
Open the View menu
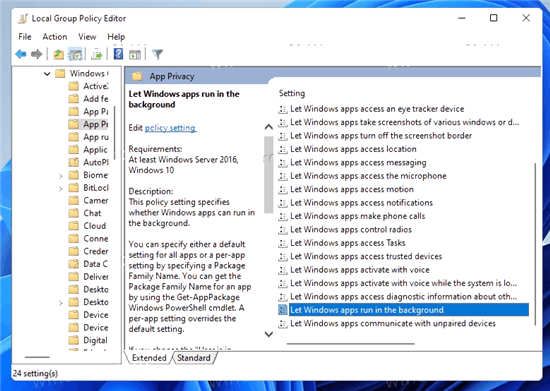pos(87,36)
